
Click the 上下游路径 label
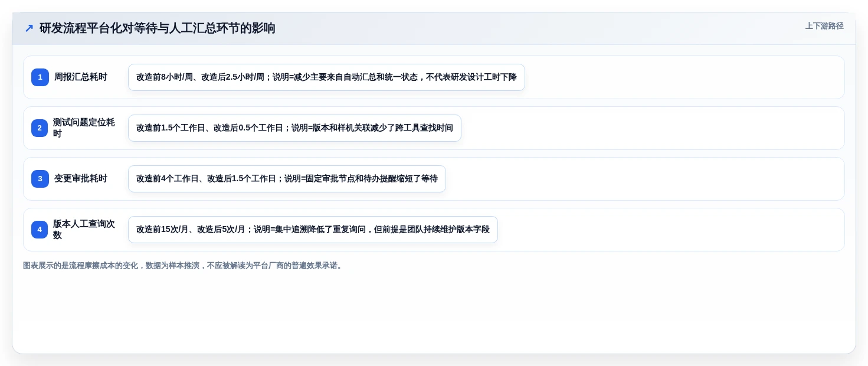(x=824, y=26)
